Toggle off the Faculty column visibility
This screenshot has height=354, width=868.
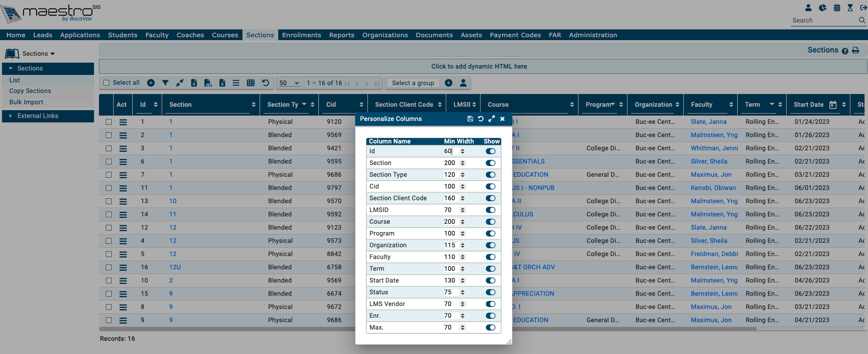pyautogui.click(x=490, y=257)
